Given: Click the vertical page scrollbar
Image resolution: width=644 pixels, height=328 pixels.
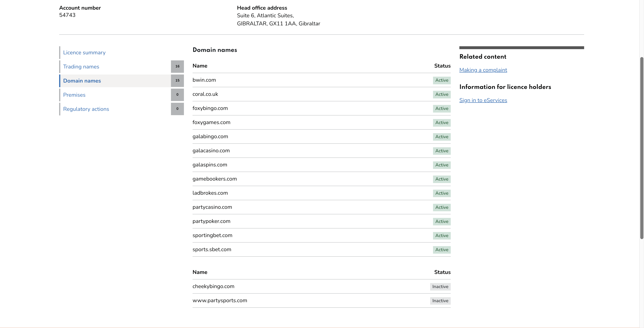Looking at the screenshot, I should tap(642, 148).
